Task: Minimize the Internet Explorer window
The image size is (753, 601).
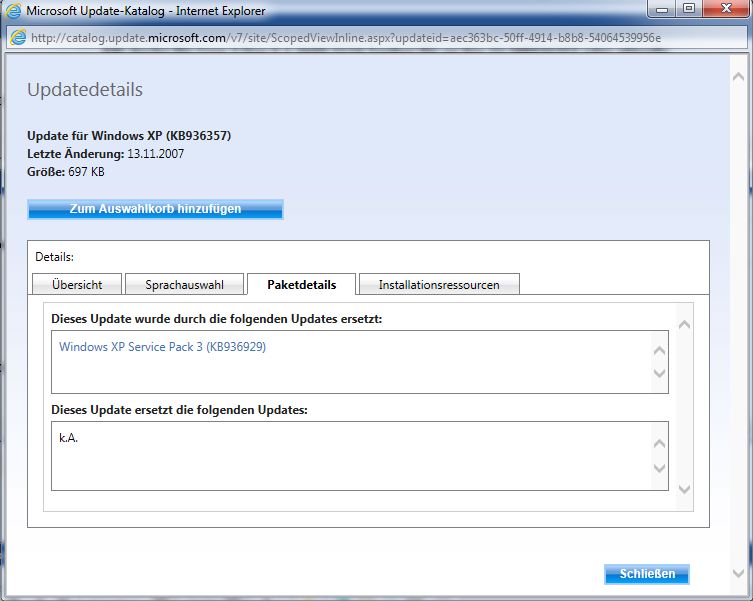Action: [662, 9]
